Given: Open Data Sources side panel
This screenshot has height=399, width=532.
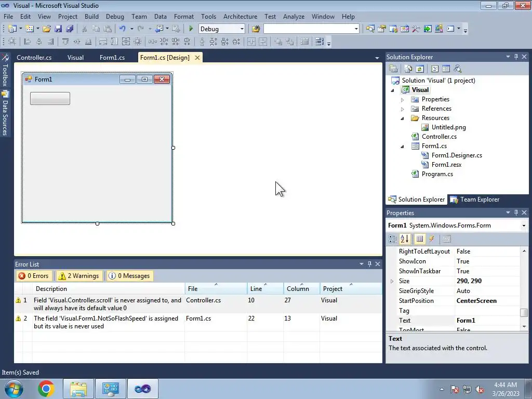Looking at the screenshot, I should click(x=5, y=113).
